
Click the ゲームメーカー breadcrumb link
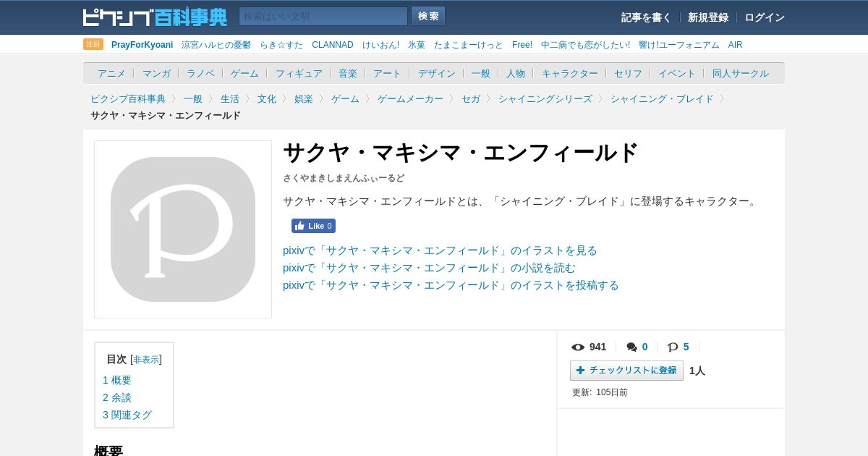coord(410,98)
